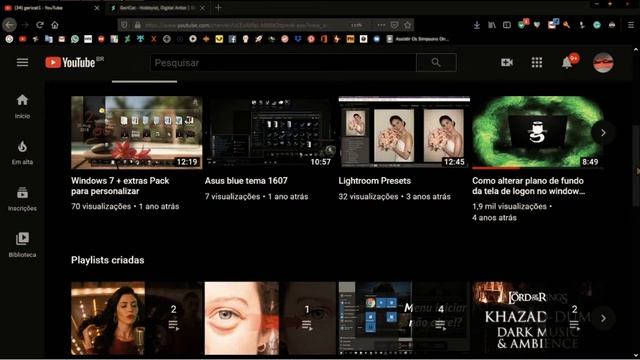Open the YouTube hamburger guide menu

pyautogui.click(x=22, y=62)
